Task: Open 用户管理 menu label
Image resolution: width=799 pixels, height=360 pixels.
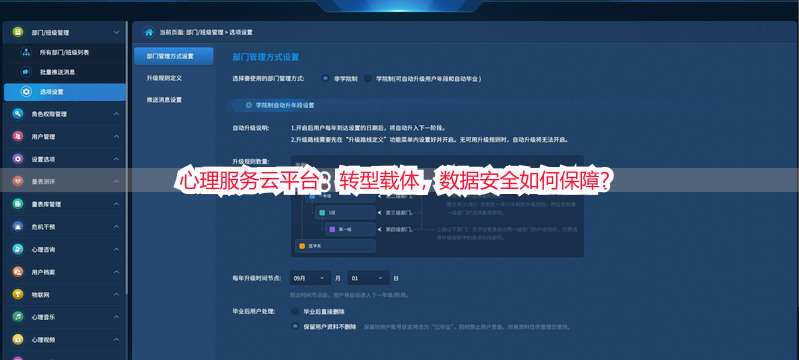Action: click(43, 137)
